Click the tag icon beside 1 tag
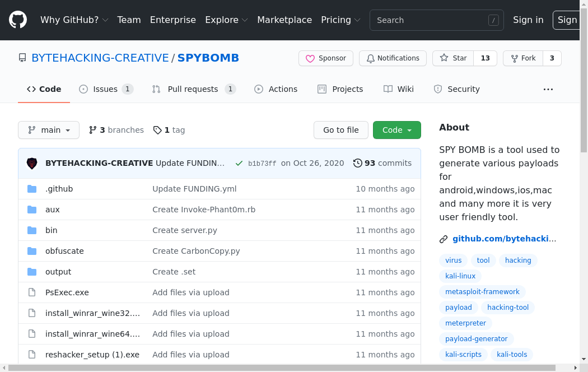588x372 pixels. point(157,130)
